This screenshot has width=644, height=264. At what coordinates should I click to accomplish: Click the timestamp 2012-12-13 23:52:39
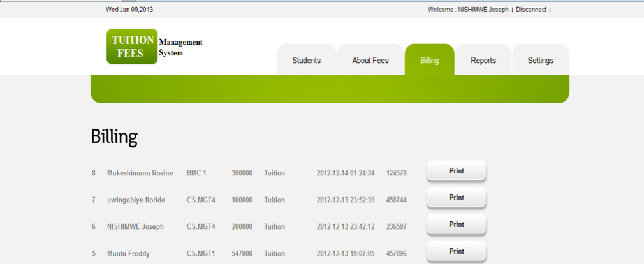(346, 200)
